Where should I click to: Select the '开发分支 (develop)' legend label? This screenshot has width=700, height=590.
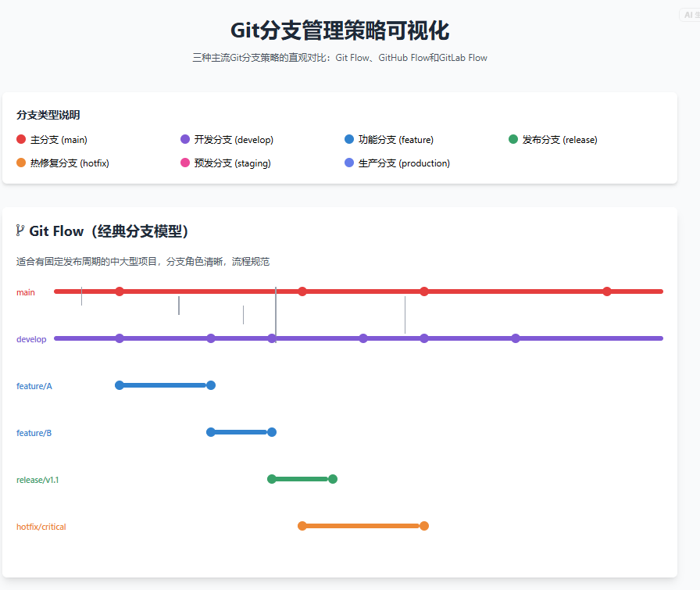click(234, 140)
